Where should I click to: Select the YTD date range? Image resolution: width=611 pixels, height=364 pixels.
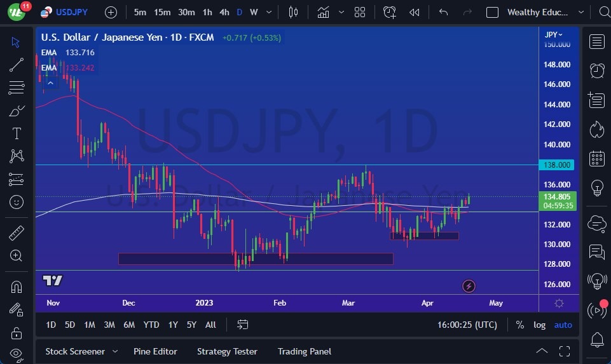pos(151,325)
